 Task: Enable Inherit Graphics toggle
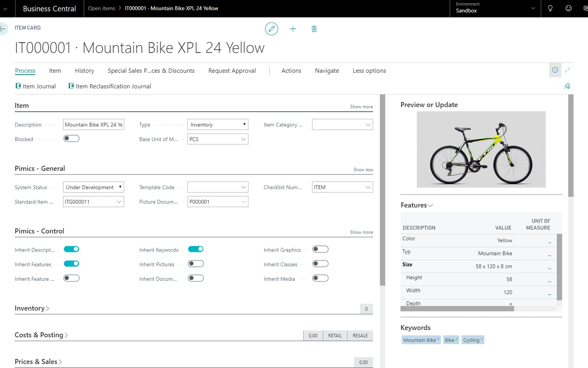[x=320, y=249]
